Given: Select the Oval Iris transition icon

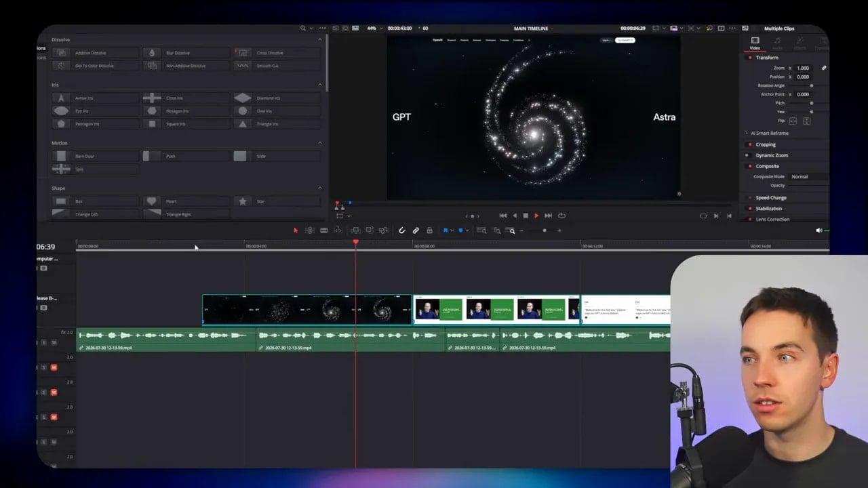Looking at the screenshot, I should (x=243, y=110).
